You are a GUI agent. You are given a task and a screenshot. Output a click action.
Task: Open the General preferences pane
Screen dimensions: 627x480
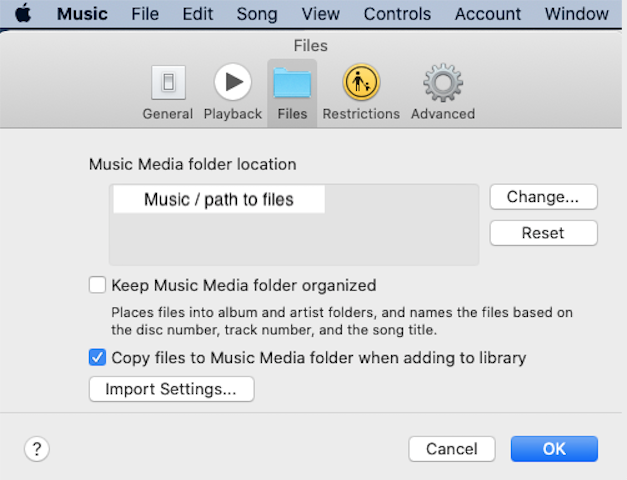point(167,91)
